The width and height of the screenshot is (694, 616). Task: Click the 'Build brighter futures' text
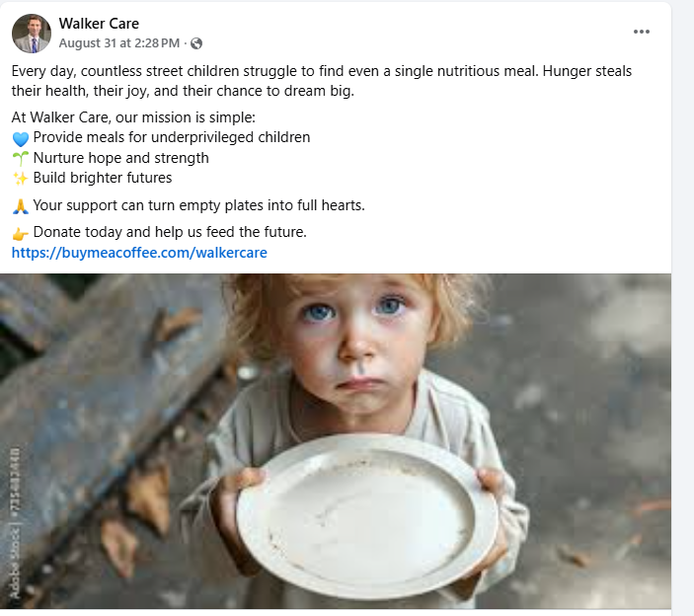(103, 178)
